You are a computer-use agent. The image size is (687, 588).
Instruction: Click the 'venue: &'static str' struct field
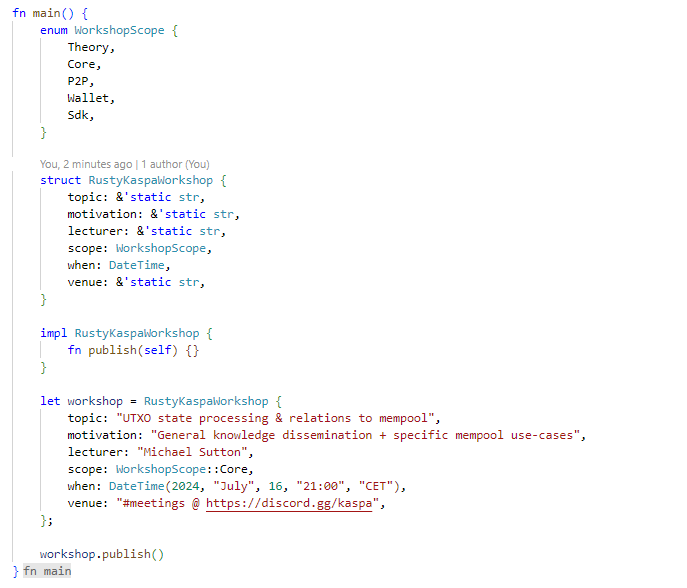[136, 283]
